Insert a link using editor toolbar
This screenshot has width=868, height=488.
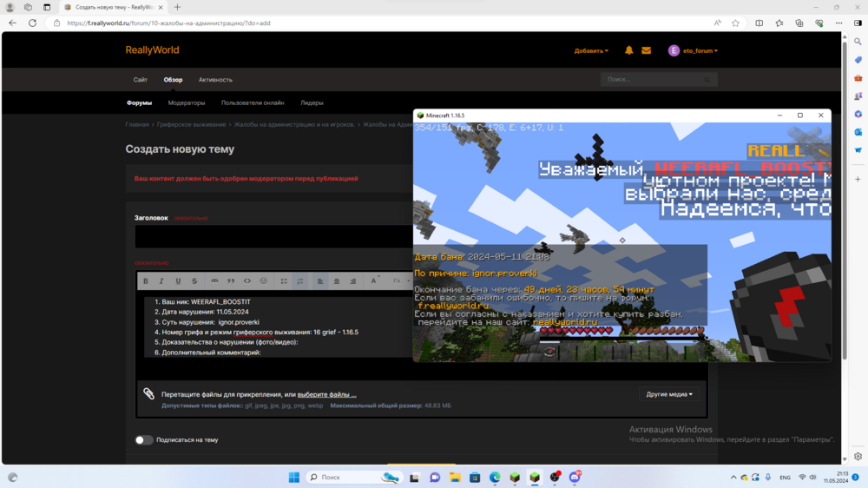coord(214,280)
